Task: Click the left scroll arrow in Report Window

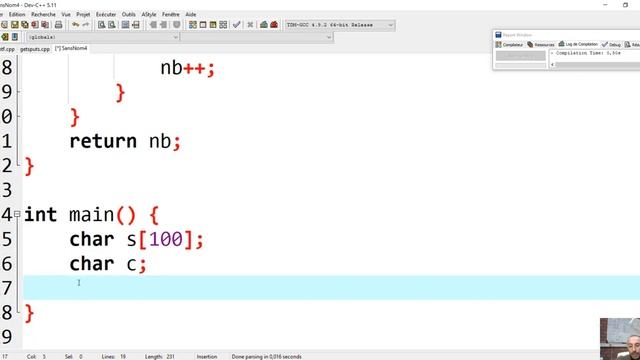Action: [553, 64]
